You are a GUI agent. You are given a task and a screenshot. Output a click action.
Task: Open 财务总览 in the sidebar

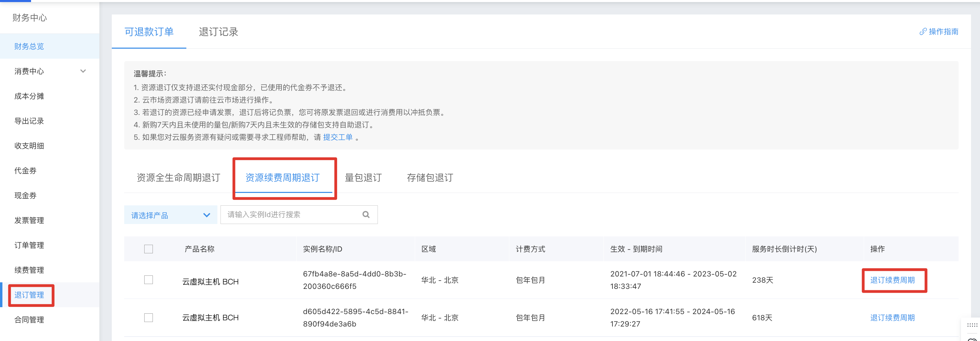[29, 47]
